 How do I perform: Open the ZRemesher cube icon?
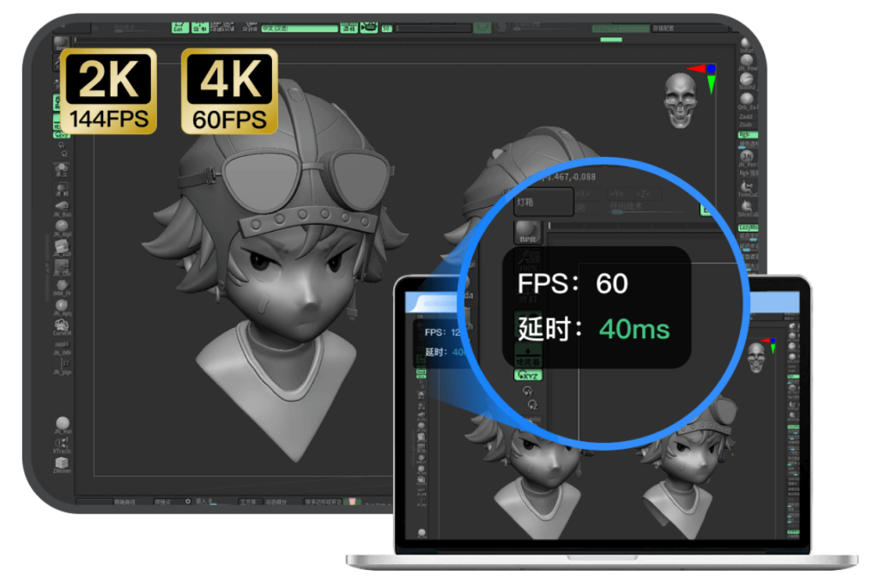pyautogui.click(x=62, y=464)
